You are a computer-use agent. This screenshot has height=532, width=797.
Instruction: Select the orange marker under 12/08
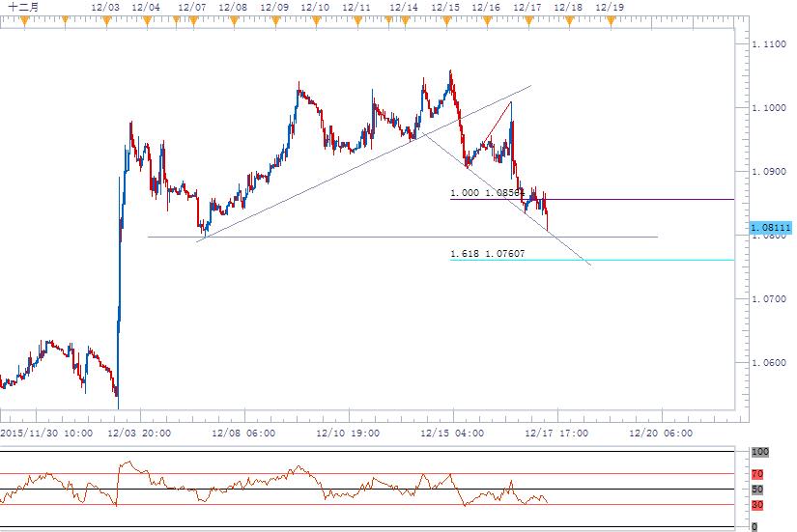(x=234, y=21)
